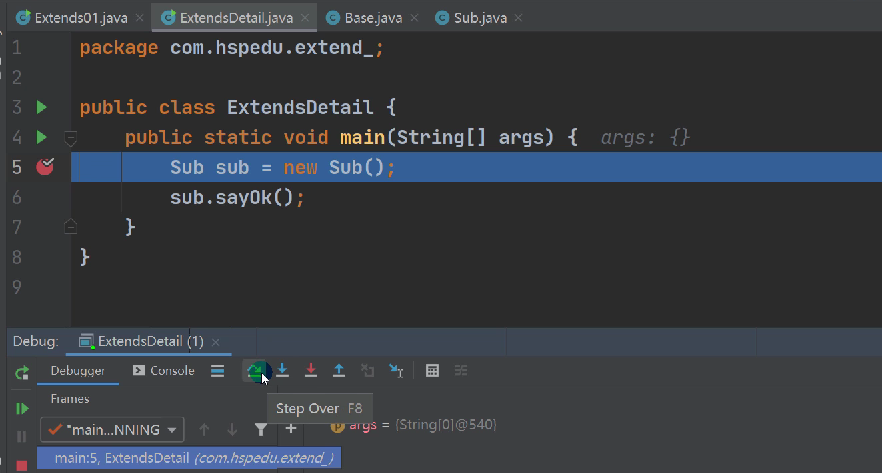The image size is (882, 473).
Task: Click the 'Frames' panel label
Action: (x=70, y=399)
